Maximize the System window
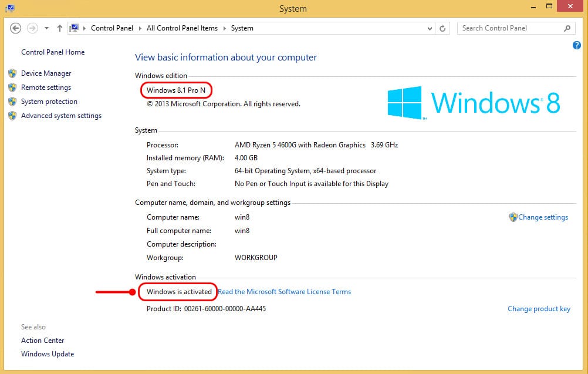This screenshot has width=588, height=374. click(x=549, y=6)
